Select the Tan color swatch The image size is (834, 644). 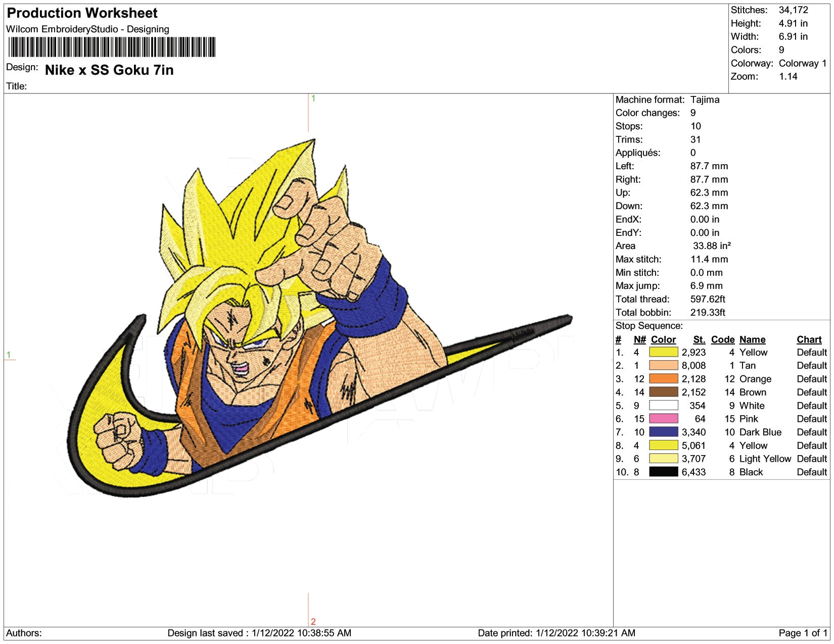pos(663,366)
